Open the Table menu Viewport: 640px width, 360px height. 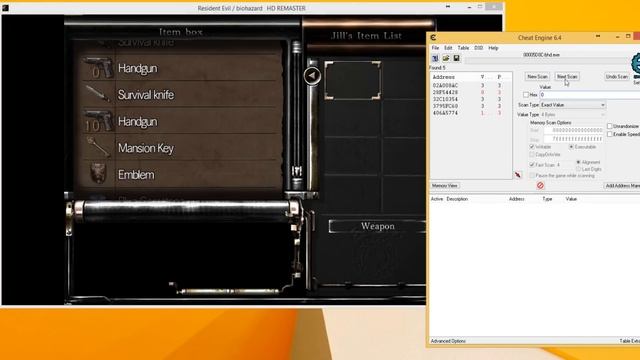pos(463,48)
